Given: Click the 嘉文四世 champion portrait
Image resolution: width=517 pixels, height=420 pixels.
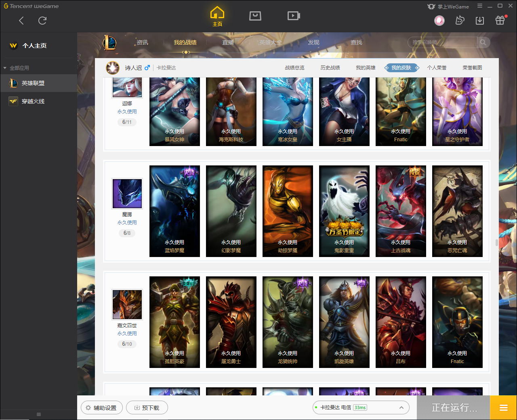Looking at the screenshot, I should (127, 305).
